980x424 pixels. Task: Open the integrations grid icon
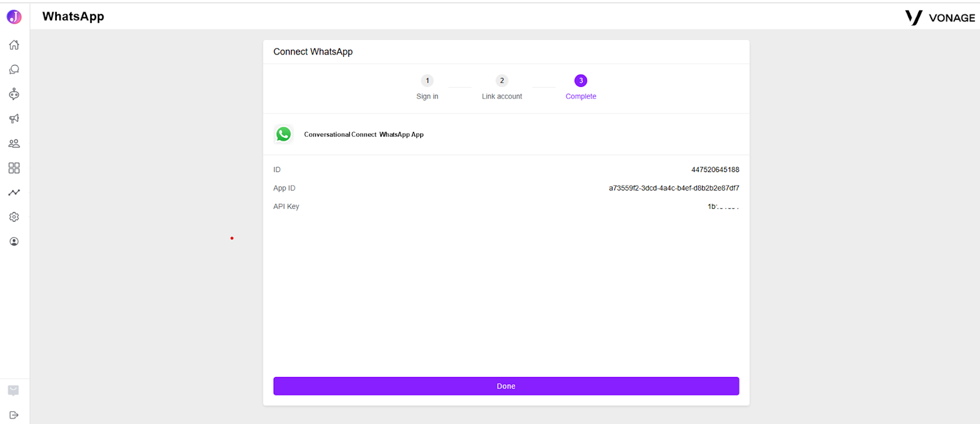point(14,168)
